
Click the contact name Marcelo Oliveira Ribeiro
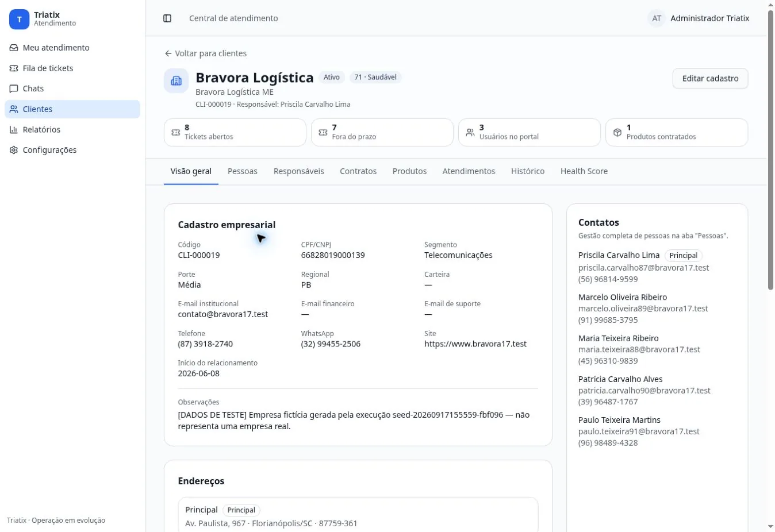pos(623,297)
